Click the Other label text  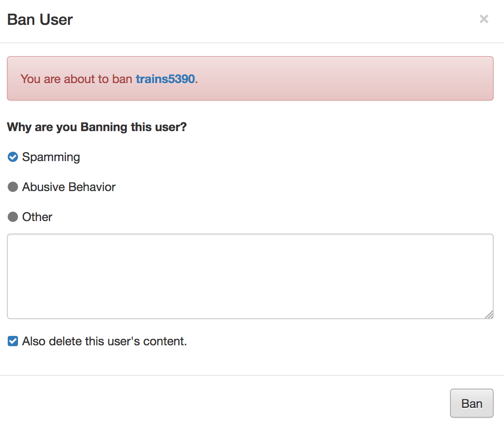37,217
